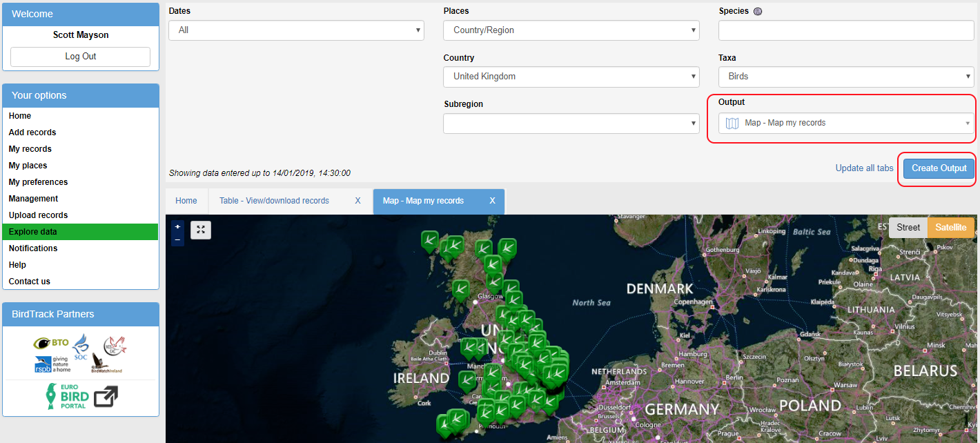Open the Species help tooltip
This screenshot has height=443, width=980.
[x=756, y=11]
